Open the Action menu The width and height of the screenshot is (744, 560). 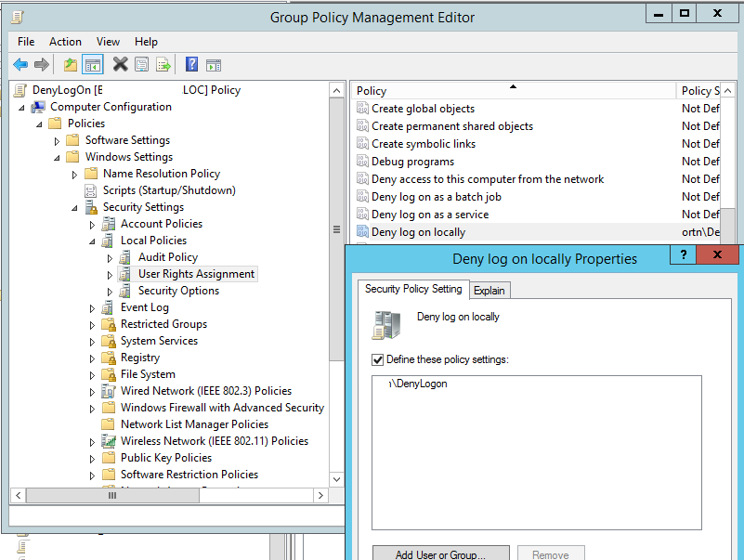65,42
